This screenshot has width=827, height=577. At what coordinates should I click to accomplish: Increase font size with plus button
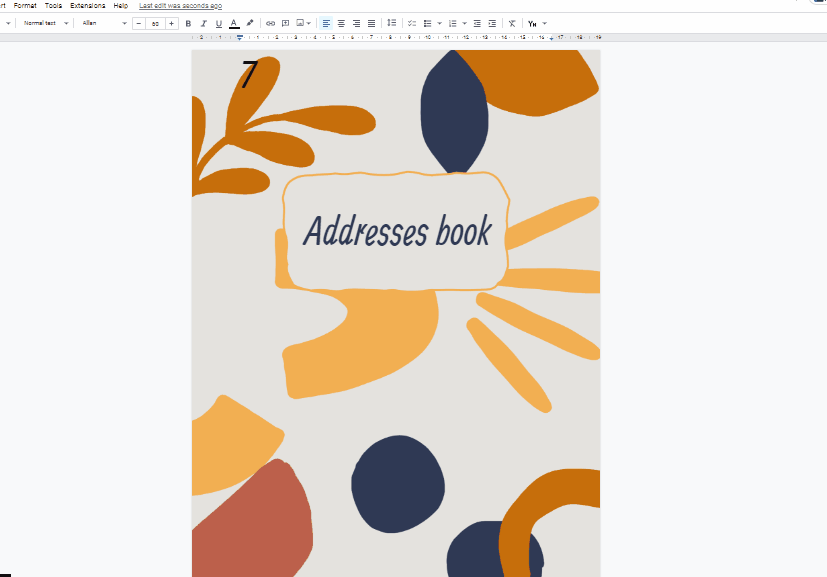170,23
